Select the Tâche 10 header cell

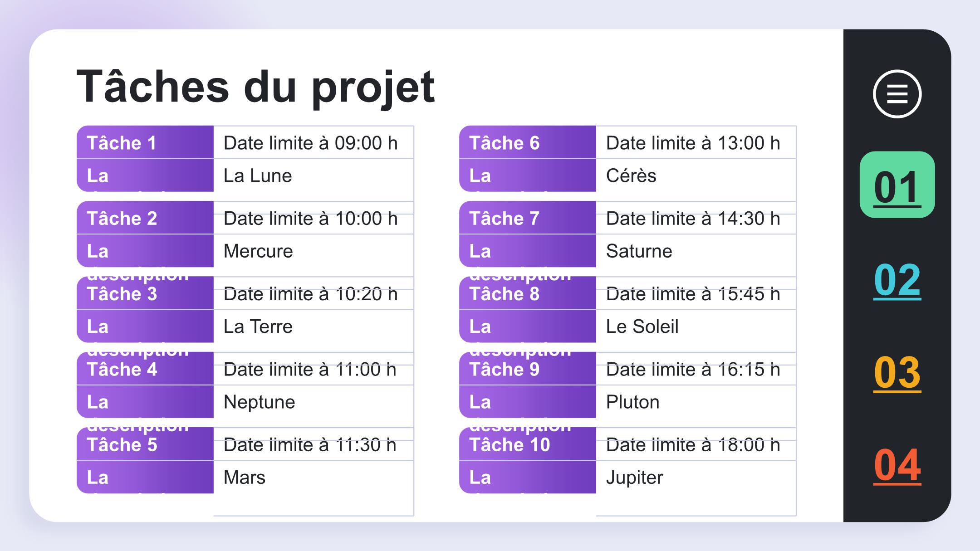[528, 444]
